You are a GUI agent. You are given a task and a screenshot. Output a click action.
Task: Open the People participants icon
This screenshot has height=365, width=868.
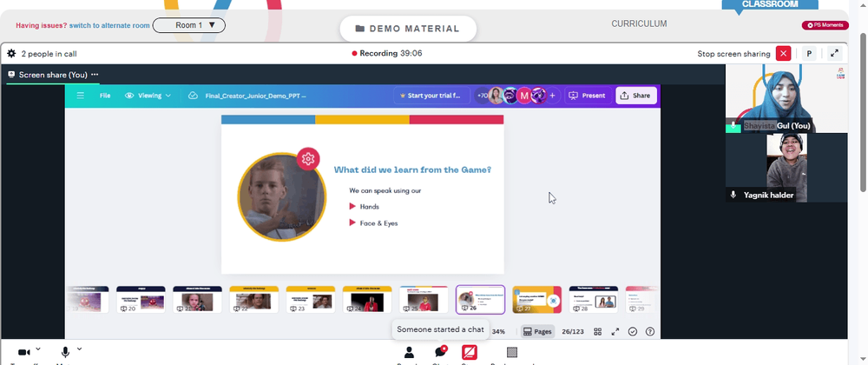coord(409,352)
